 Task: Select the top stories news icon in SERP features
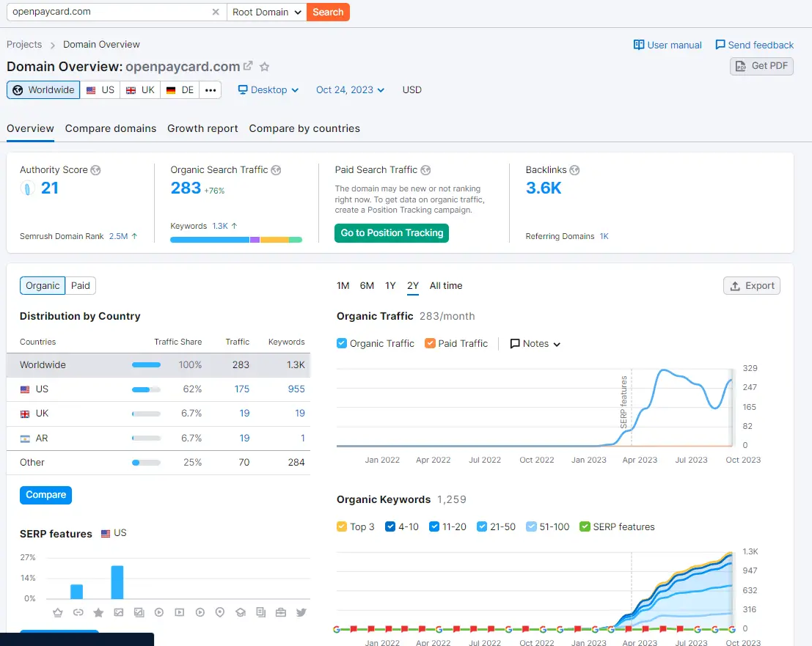261,612
